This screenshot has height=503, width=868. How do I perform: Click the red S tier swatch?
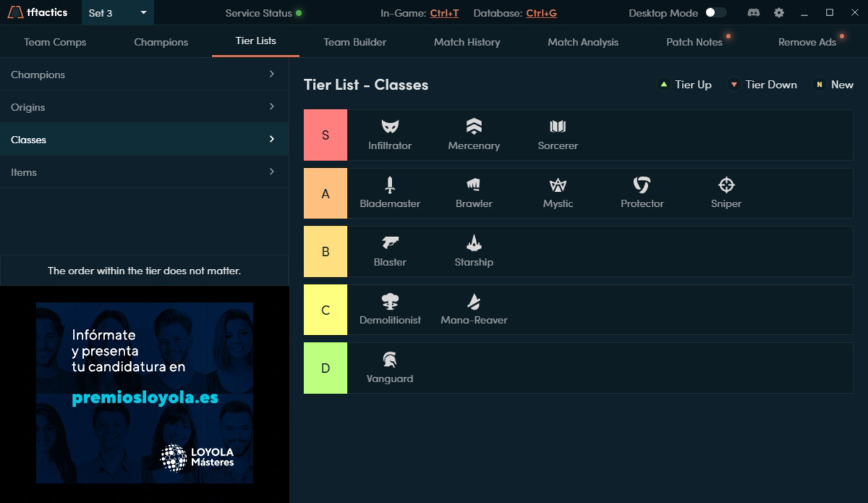[x=325, y=135]
